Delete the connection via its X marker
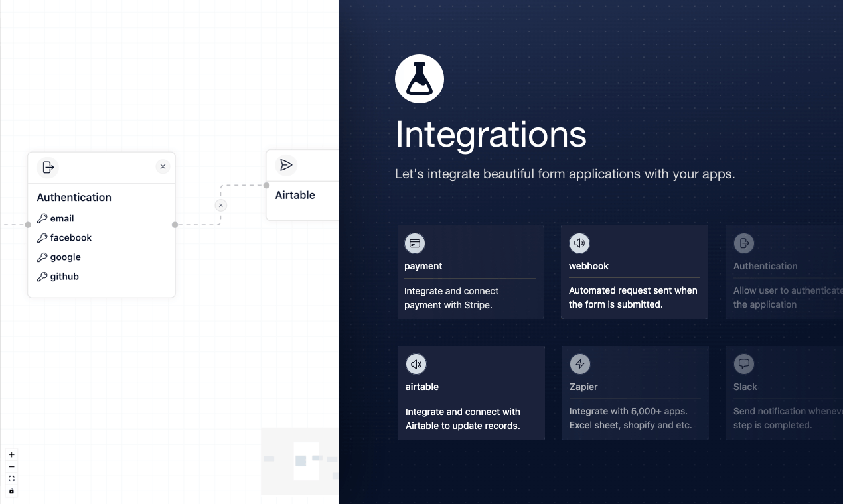The image size is (843, 504). (x=220, y=205)
